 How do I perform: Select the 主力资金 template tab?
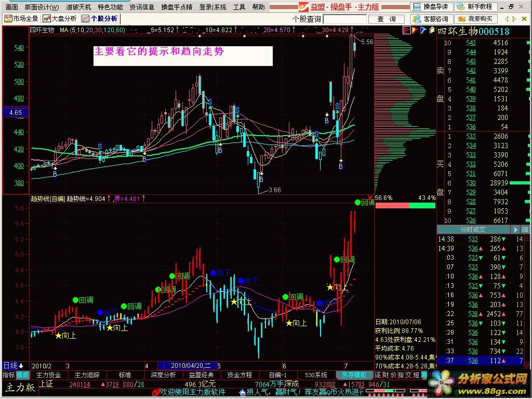(48, 375)
